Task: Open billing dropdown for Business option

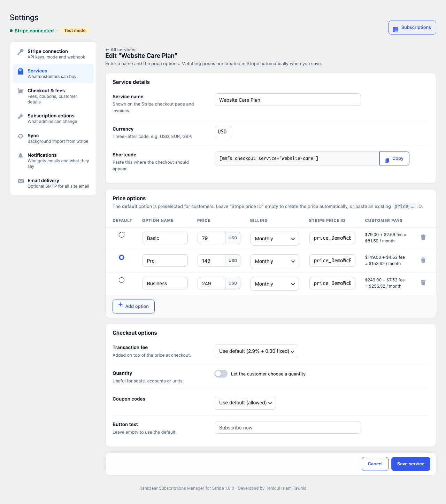Action: tap(275, 284)
